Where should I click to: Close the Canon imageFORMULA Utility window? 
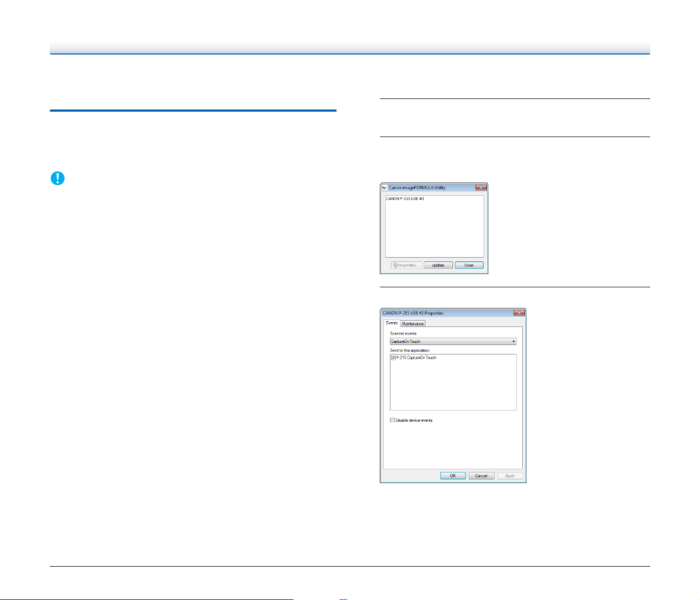pyautogui.click(x=481, y=187)
